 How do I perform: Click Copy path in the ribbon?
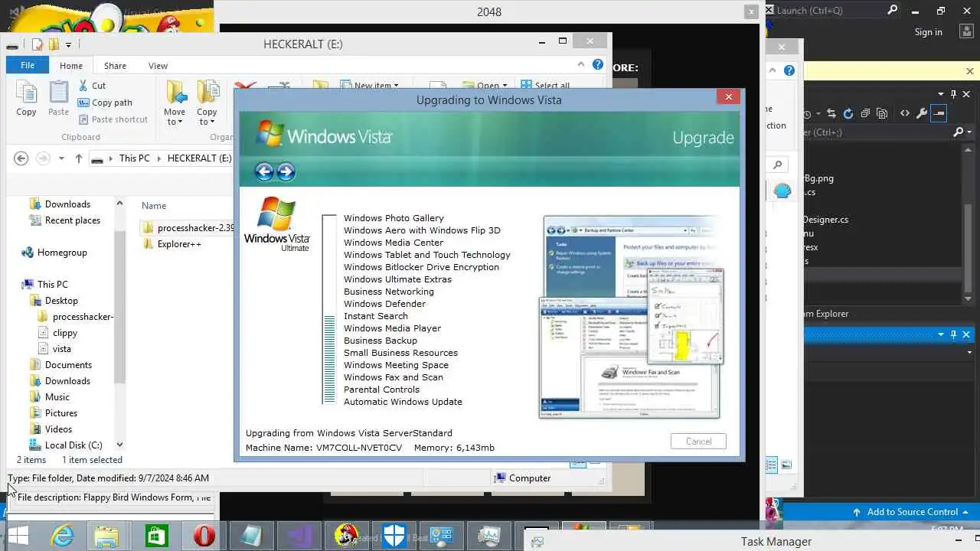[x=105, y=103]
